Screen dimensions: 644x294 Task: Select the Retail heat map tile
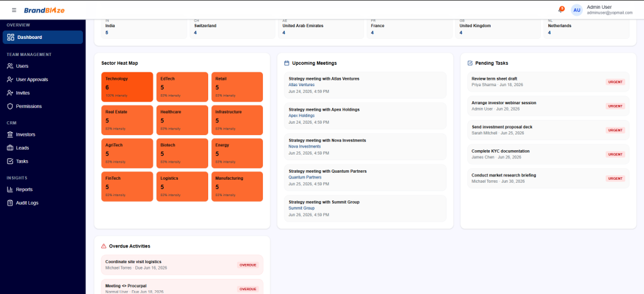[237, 87]
